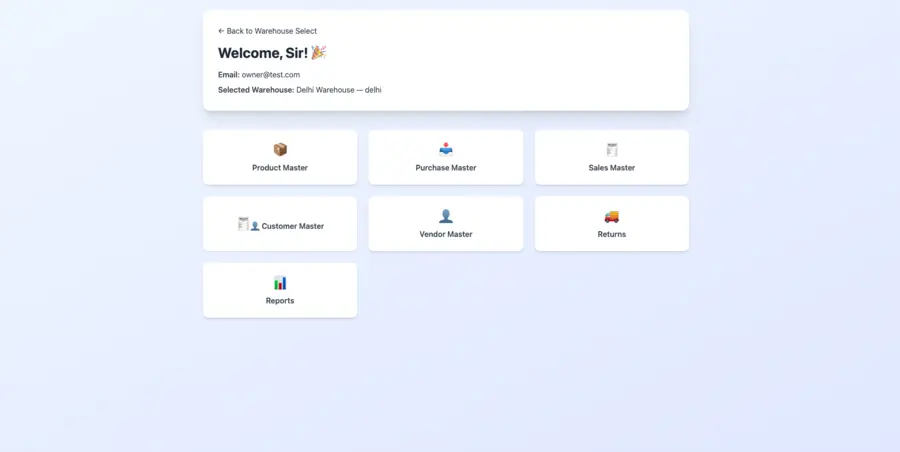Open the Reports text label
The width and height of the screenshot is (900, 452).
[x=280, y=301]
